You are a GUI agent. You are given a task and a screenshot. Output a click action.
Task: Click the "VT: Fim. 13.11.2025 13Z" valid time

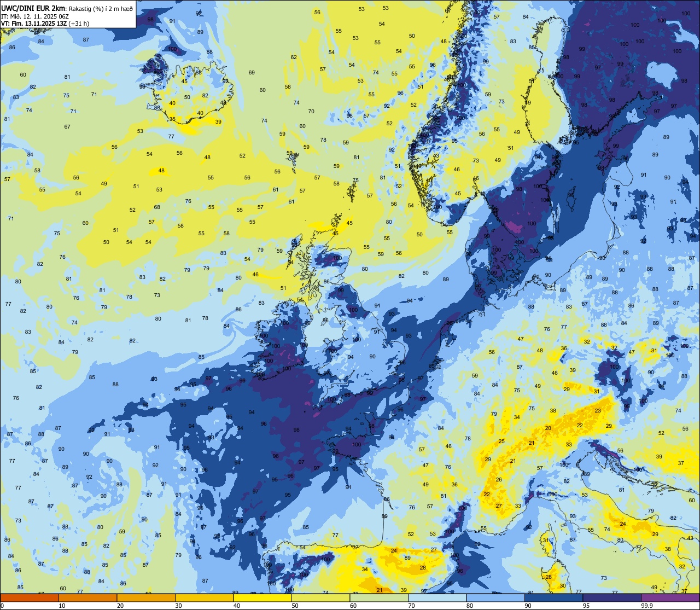pos(34,24)
